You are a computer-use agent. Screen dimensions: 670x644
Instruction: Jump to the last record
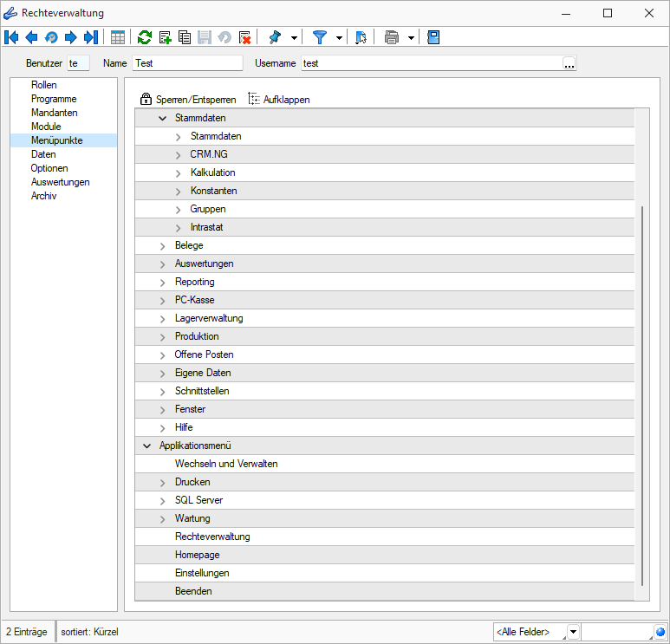90,37
